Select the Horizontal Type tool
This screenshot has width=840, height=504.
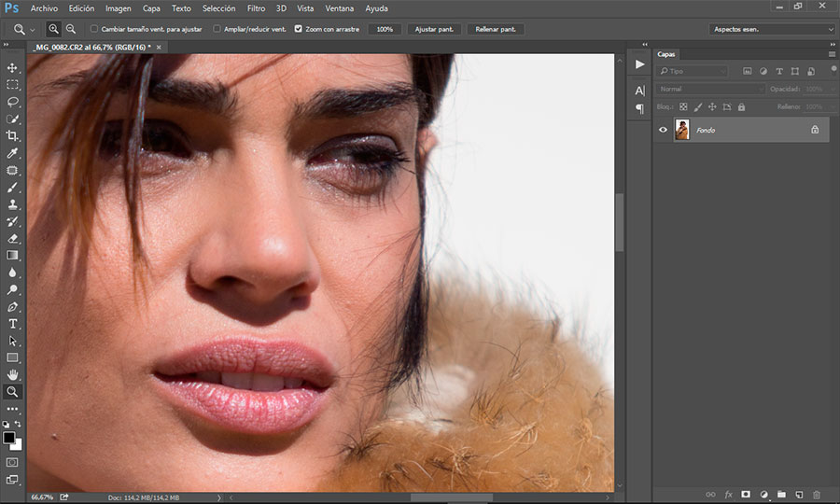13,324
